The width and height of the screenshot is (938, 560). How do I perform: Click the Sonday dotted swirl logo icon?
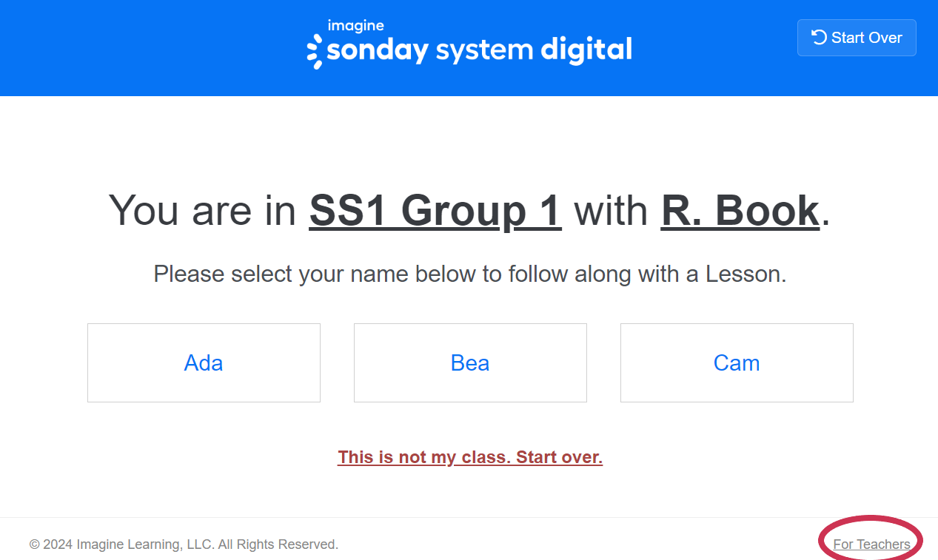[x=314, y=51]
